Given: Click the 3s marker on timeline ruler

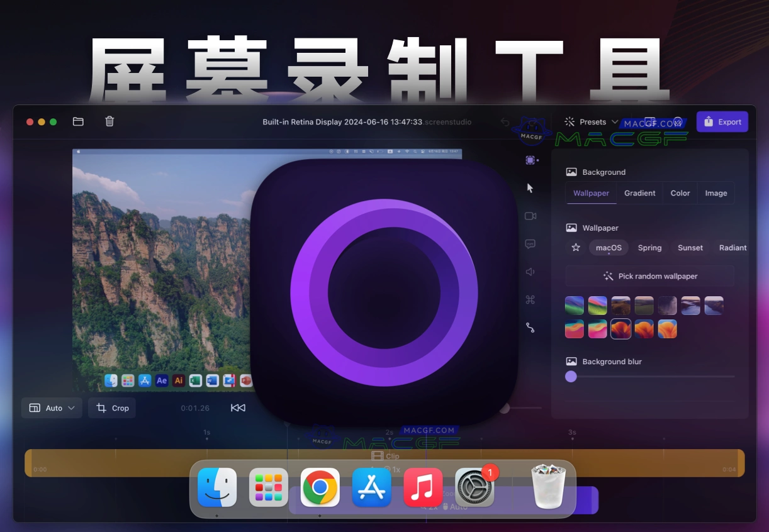Looking at the screenshot, I should (x=572, y=433).
